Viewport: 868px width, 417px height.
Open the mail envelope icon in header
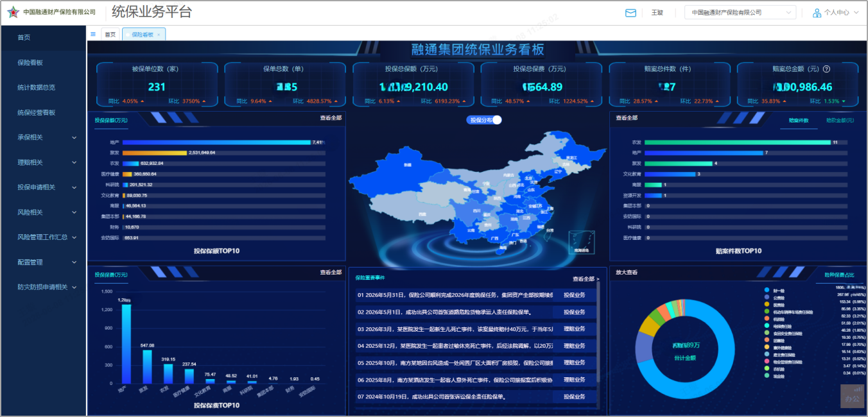630,12
